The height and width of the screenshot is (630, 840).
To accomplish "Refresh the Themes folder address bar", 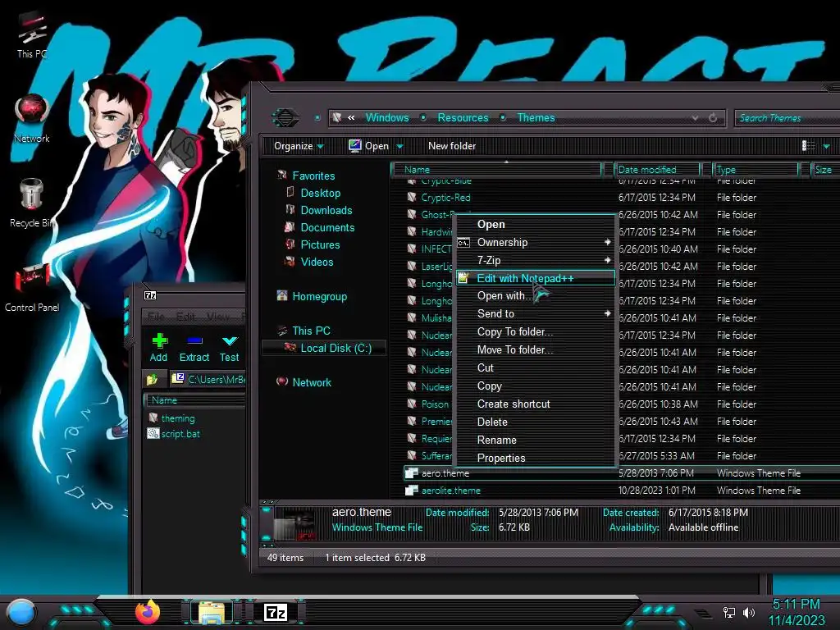I will click(713, 118).
